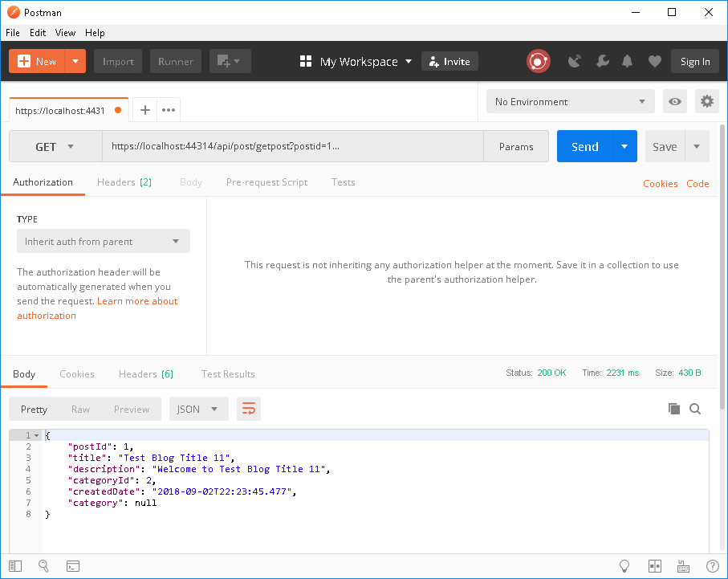
Task: Open the Runner
Action: tap(176, 61)
